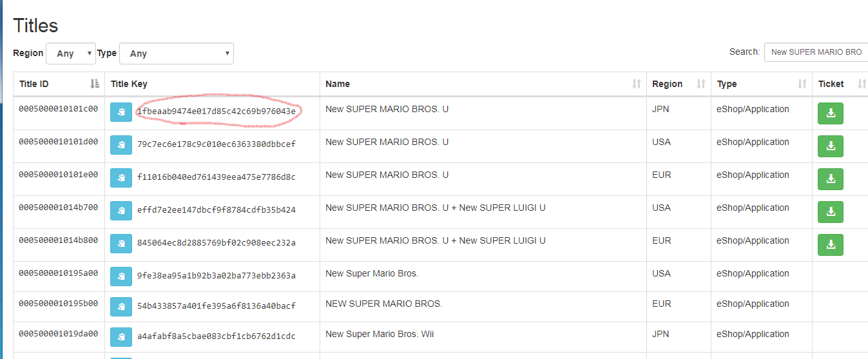The image size is (868, 359).
Task: Copy title key for USA New SUPER MARIO BROS. U
Action: pos(121,144)
